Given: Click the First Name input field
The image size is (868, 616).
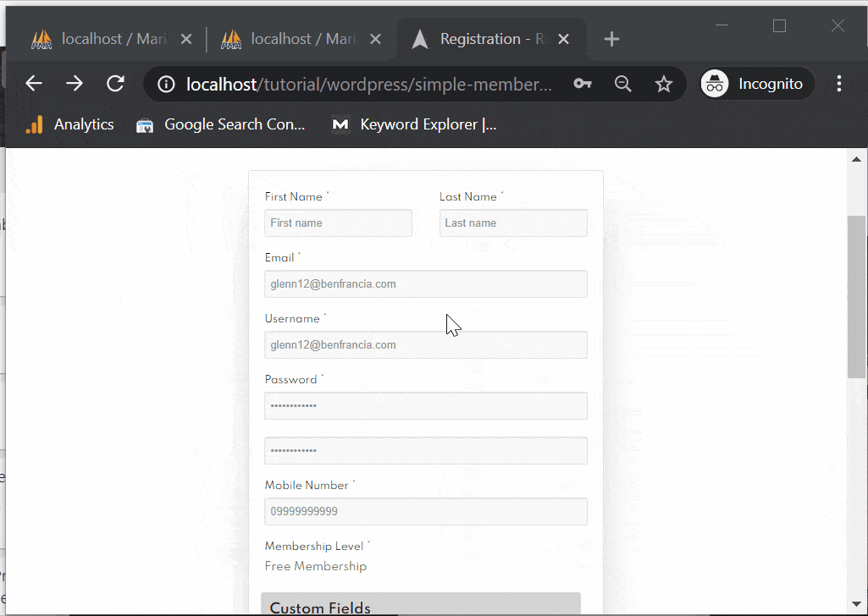Looking at the screenshot, I should pos(338,223).
